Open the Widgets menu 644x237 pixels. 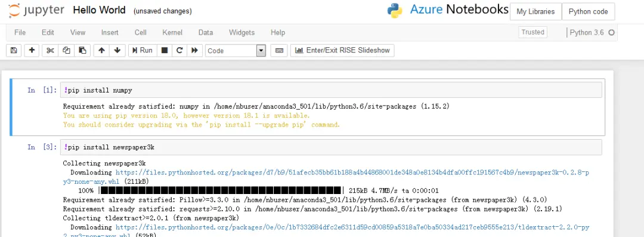click(241, 32)
